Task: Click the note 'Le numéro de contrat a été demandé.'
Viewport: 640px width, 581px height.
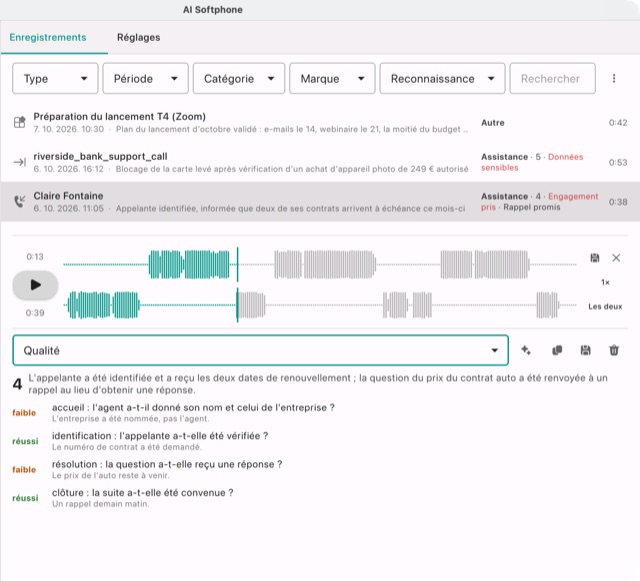Action: (x=127, y=447)
